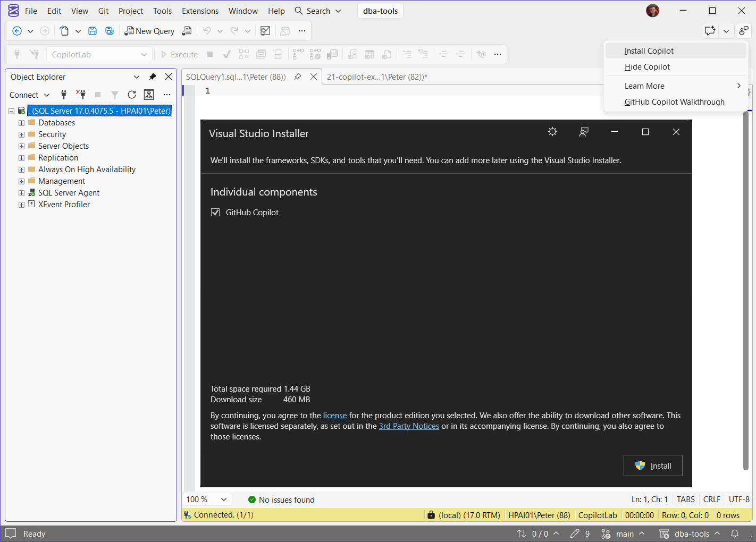Viewport: 756px width, 542px height.
Task: Click the feedback icon in Visual Studio Installer
Action: [584, 132]
